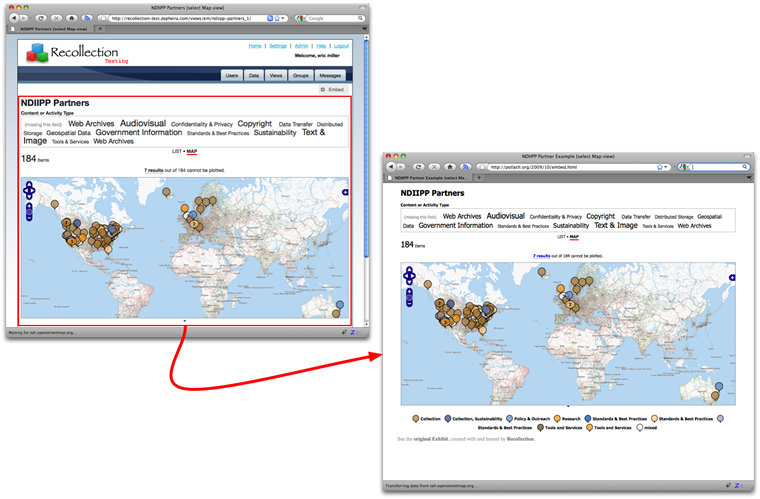760x499 pixels.
Task: Click the Logout link
Action: tap(341, 46)
